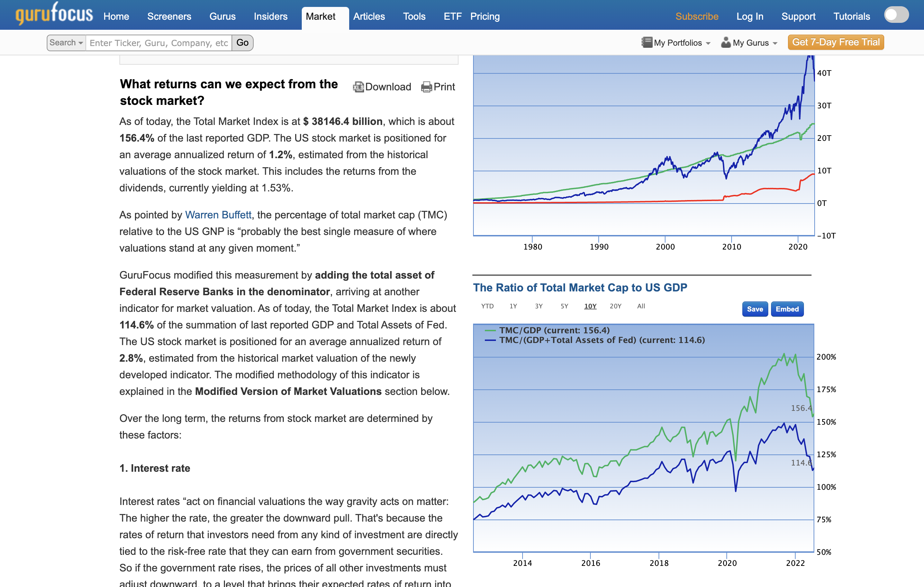Open the Search type dropdown
924x587 pixels.
[x=66, y=43]
